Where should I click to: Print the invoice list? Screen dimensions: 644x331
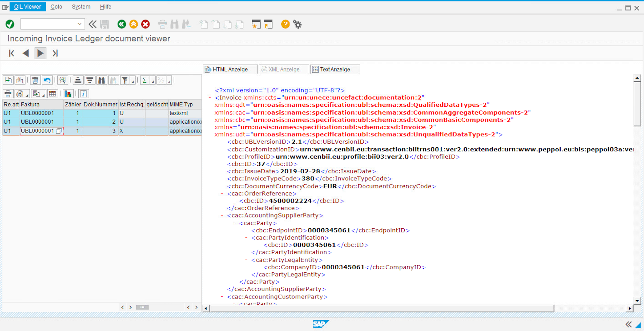tap(8, 94)
